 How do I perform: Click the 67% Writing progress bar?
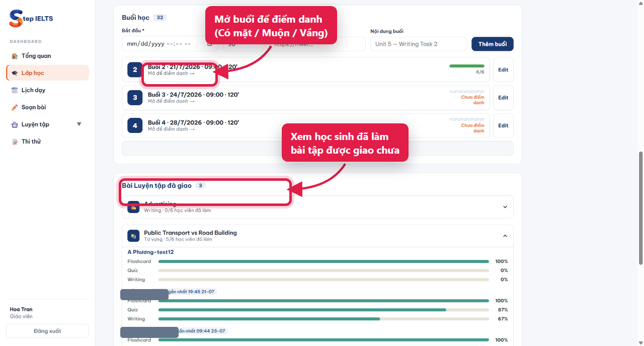[x=324, y=319]
